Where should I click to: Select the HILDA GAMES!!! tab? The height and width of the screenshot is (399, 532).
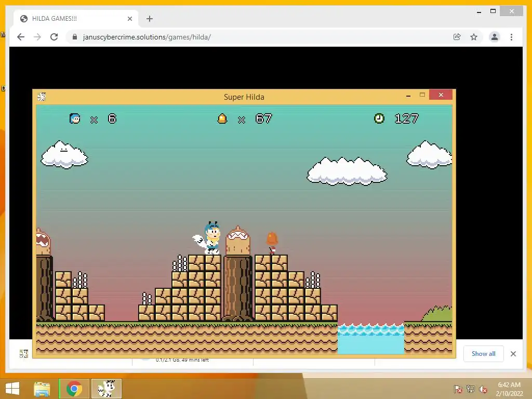click(76, 19)
